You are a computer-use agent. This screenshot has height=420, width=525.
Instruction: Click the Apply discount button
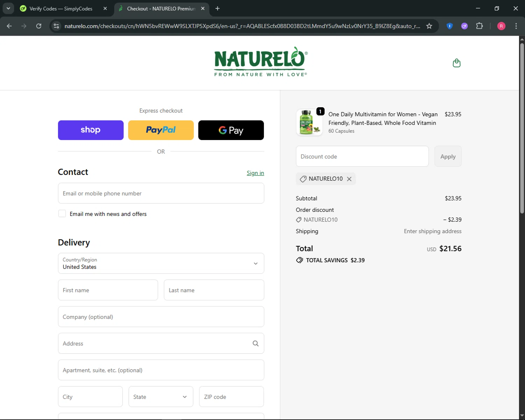(448, 156)
